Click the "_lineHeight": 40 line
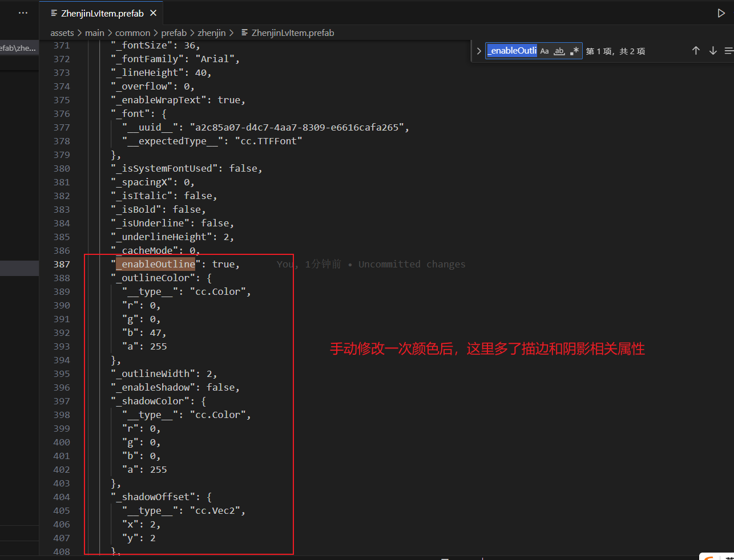 (161, 72)
